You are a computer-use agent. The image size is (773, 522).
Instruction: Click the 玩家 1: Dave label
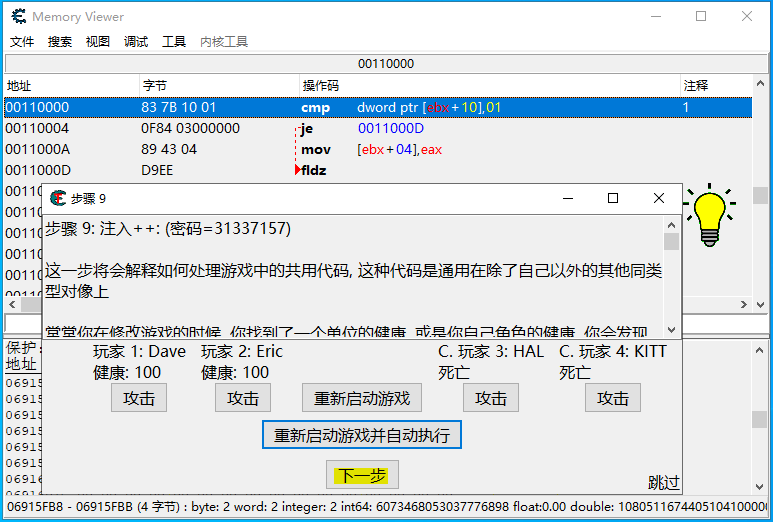pyautogui.click(x=140, y=351)
